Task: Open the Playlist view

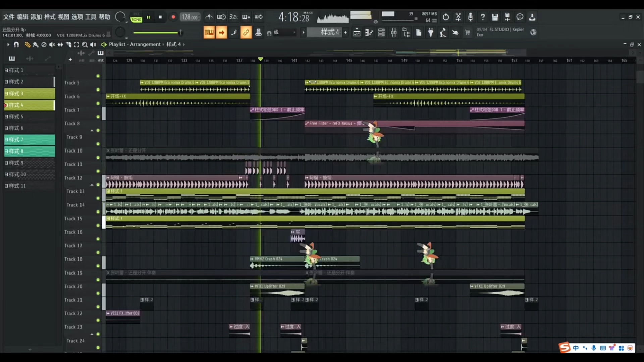Action: click(x=357, y=33)
